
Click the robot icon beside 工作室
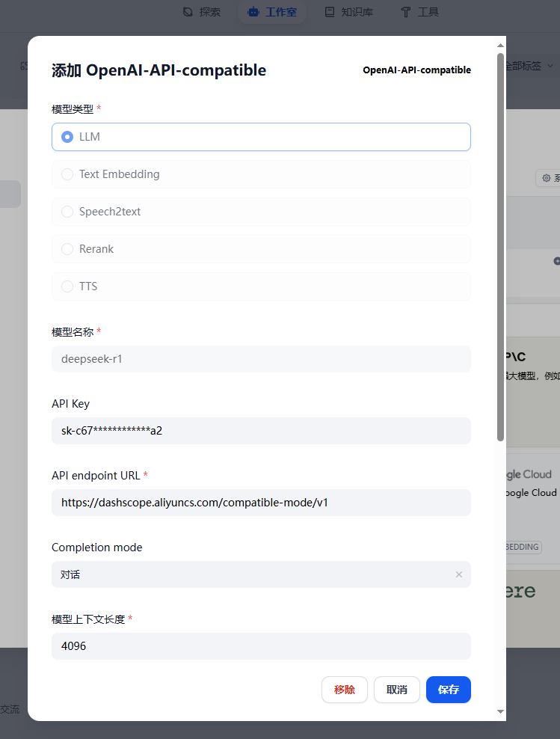253,12
